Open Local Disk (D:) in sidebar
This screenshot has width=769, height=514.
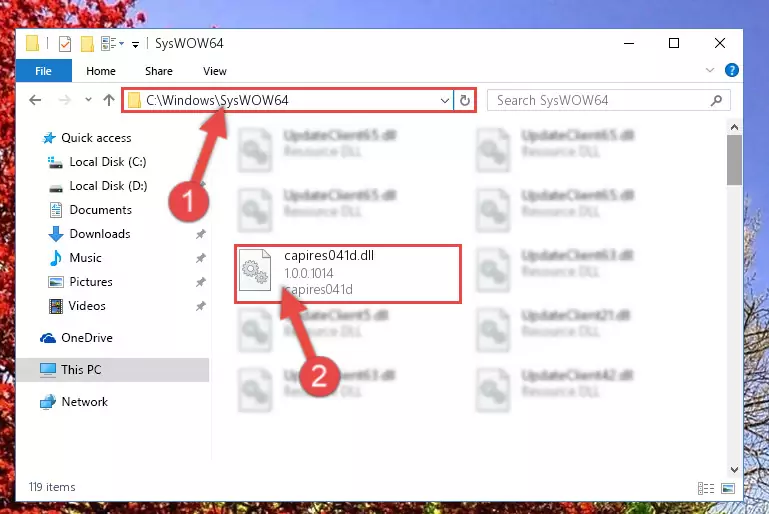point(108,186)
